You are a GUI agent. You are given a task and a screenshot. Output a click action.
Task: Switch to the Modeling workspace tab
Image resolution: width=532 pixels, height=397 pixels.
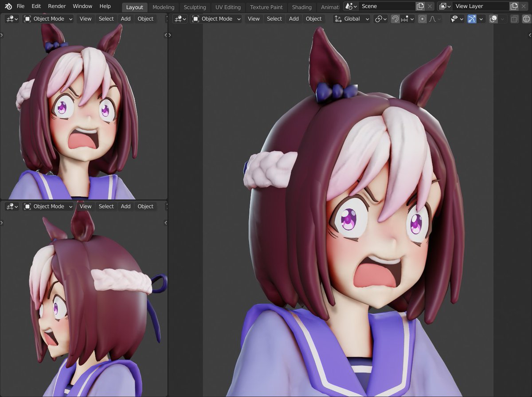tap(163, 7)
